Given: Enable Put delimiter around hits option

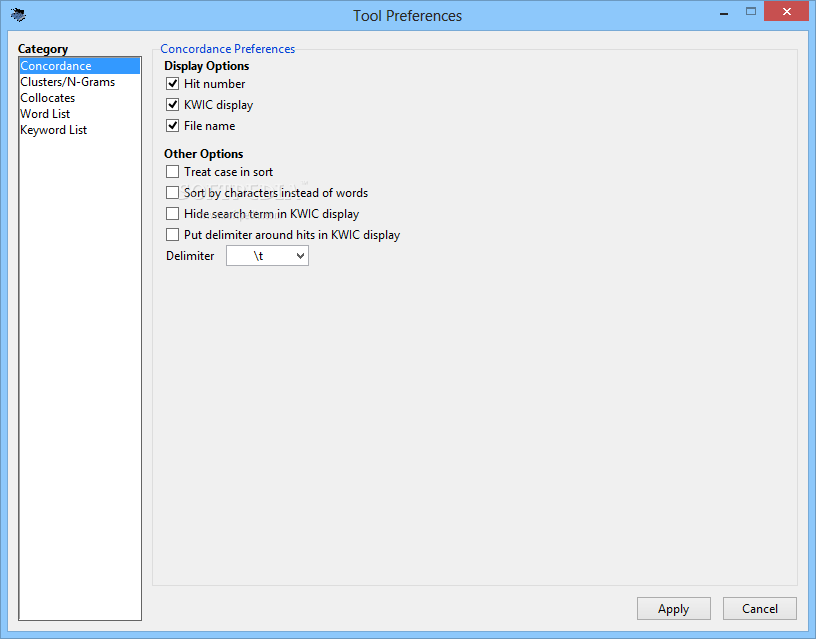Looking at the screenshot, I should [172, 235].
